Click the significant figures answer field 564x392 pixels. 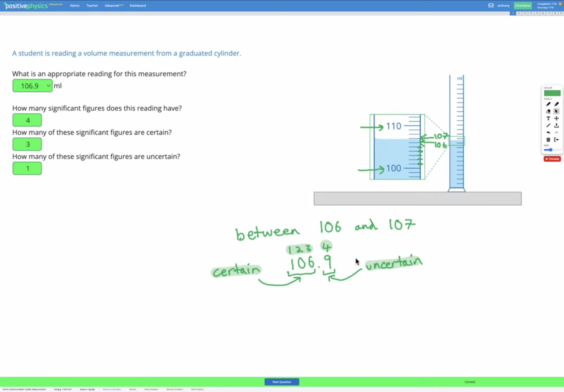[27, 120]
